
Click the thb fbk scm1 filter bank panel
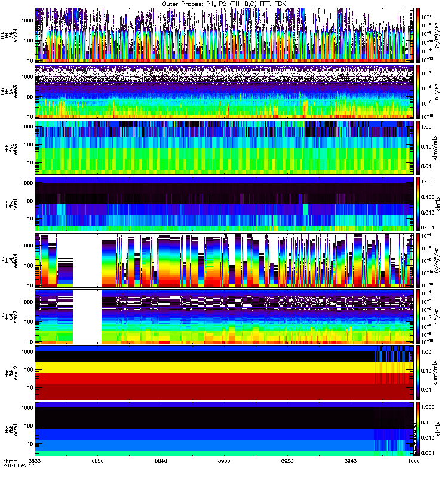(225, 204)
